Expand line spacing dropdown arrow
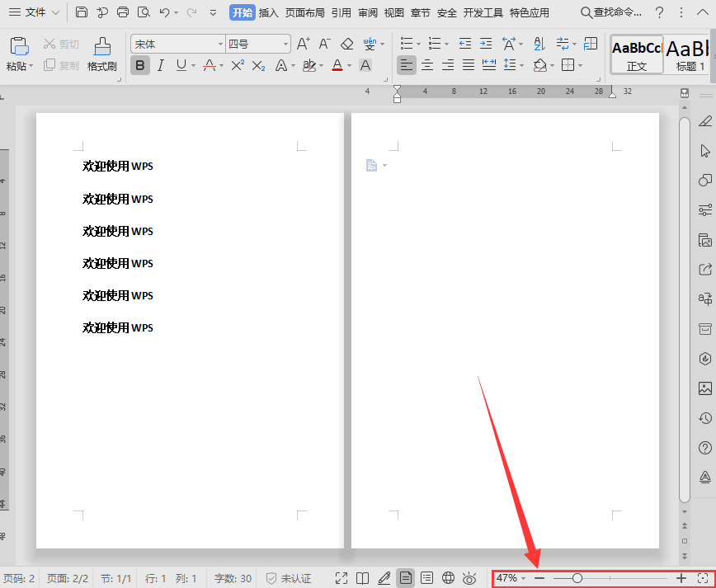 (x=521, y=66)
